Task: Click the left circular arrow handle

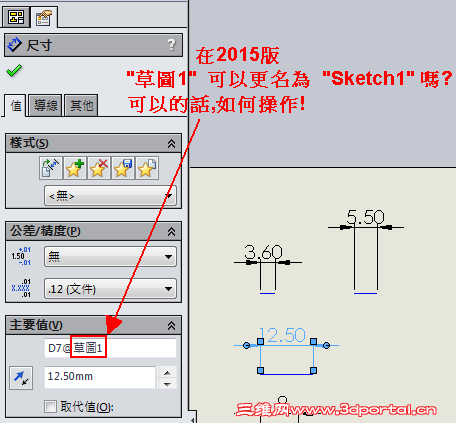Action: pyautogui.click(x=247, y=345)
